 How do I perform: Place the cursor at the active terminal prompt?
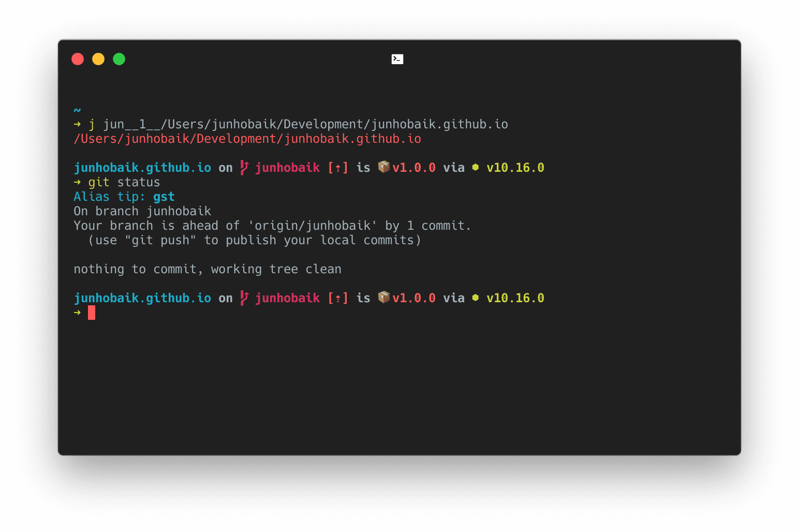coord(92,313)
